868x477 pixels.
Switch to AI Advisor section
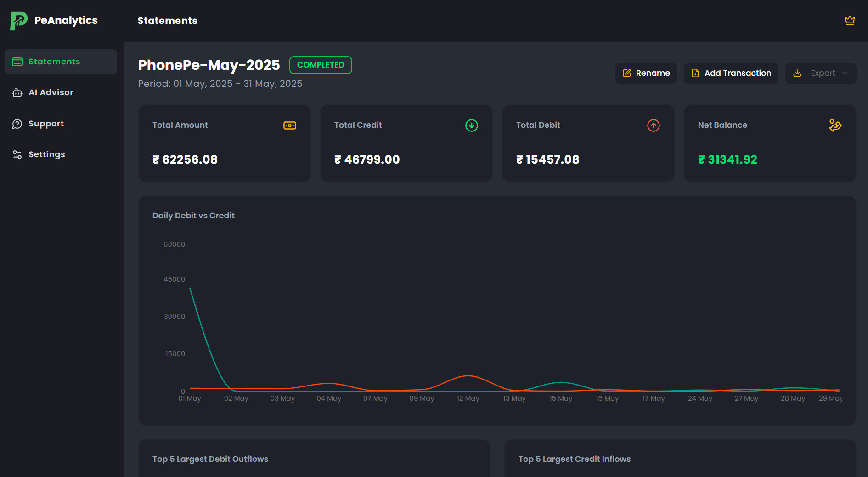(x=51, y=92)
